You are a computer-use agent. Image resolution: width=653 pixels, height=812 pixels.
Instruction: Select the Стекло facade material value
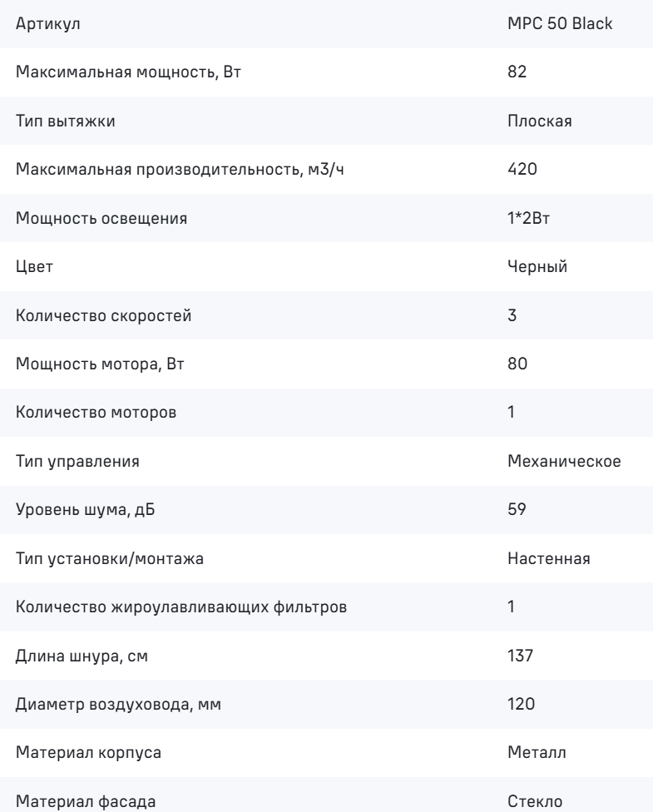pos(535,801)
